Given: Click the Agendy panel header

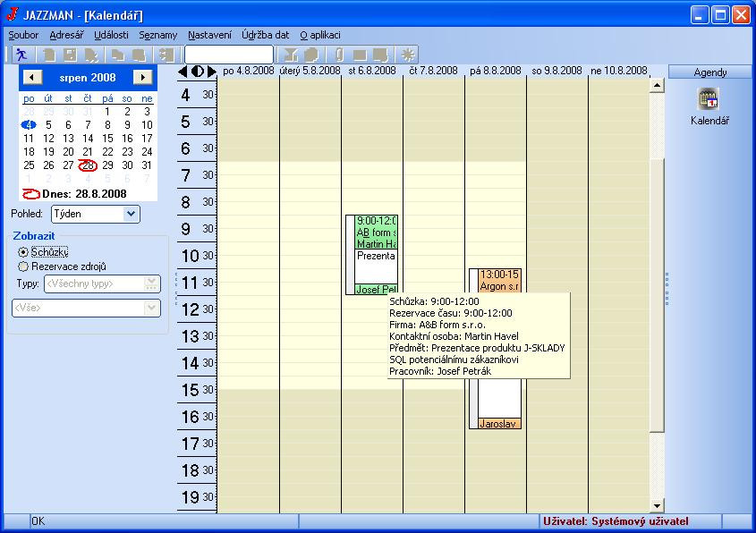Looking at the screenshot, I should [709, 72].
